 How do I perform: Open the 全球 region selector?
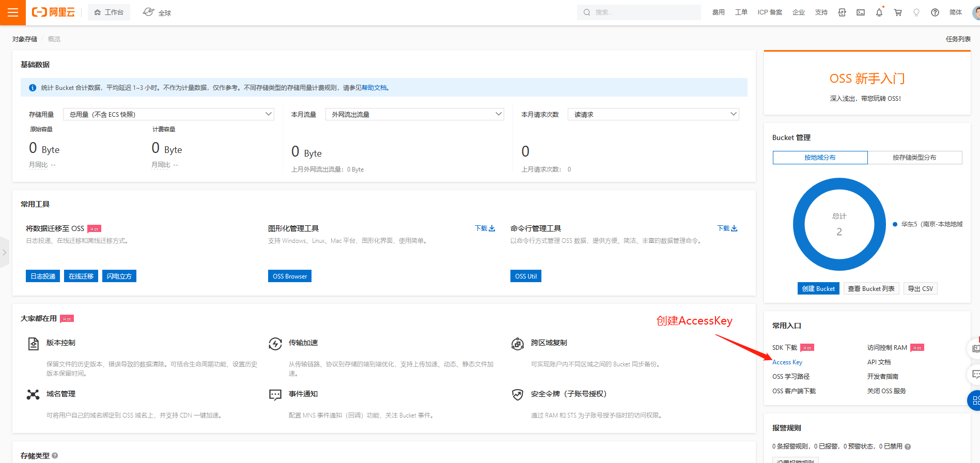click(x=157, y=12)
